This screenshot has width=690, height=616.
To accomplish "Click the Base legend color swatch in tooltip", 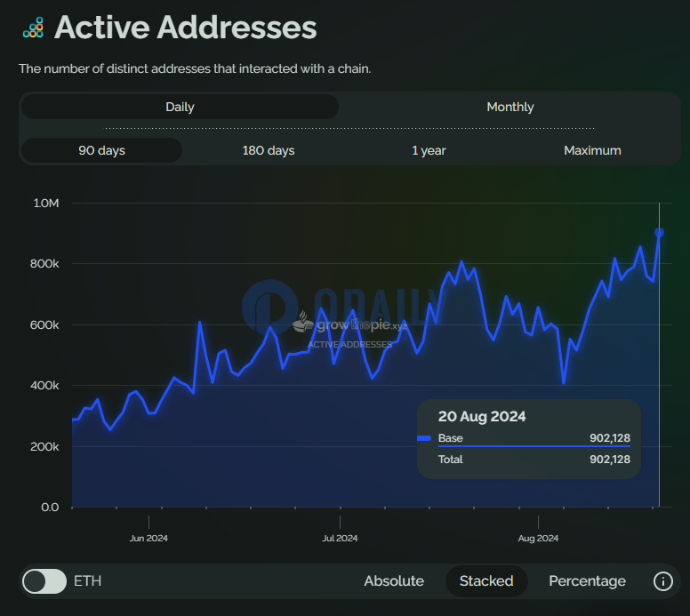I will point(424,438).
